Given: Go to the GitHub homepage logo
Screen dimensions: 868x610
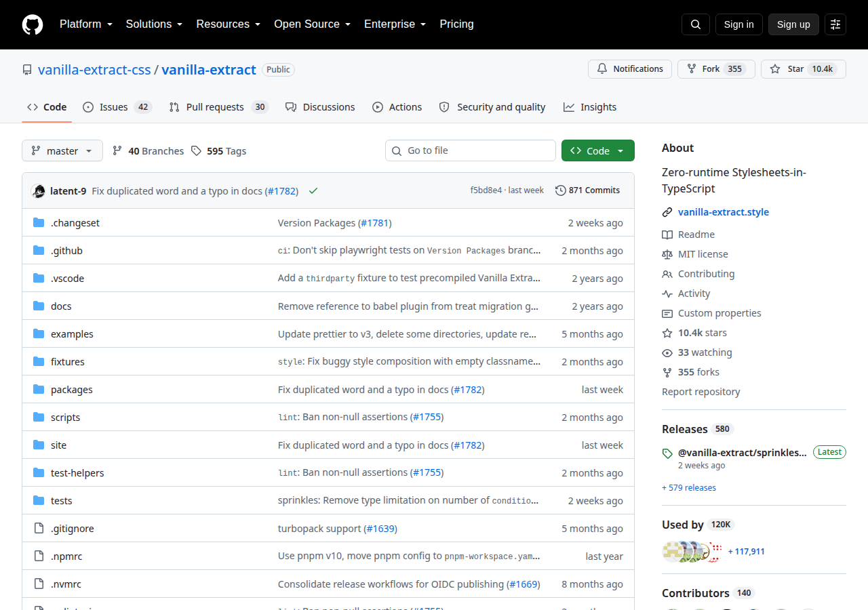Looking at the screenshot, I should 33,24.
